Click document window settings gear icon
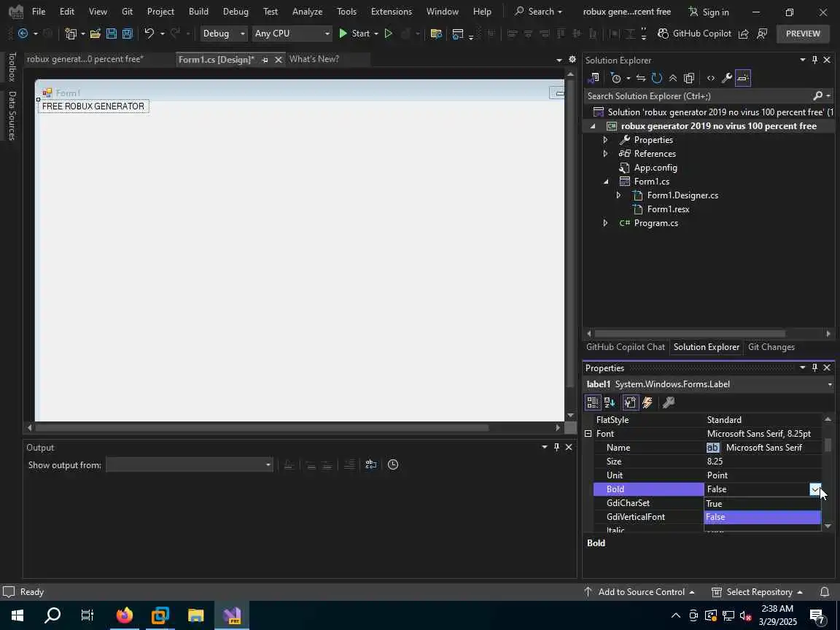 [x=572, y=59]
